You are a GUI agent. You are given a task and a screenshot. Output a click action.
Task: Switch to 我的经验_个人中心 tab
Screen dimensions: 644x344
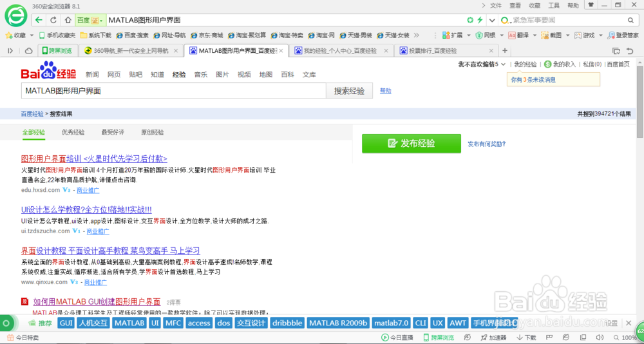tap(341, 51)
